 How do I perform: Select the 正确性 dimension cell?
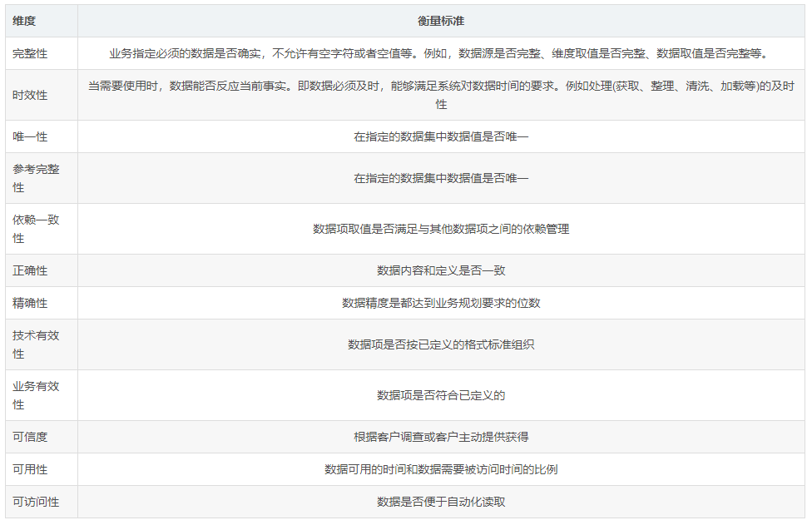pyautogui.click(x=42, y=270)
